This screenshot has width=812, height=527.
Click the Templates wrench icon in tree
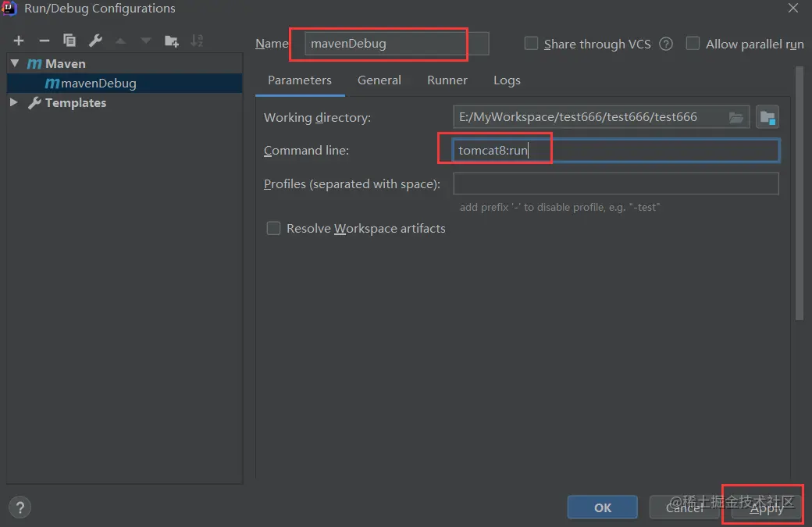pos(34,102)
